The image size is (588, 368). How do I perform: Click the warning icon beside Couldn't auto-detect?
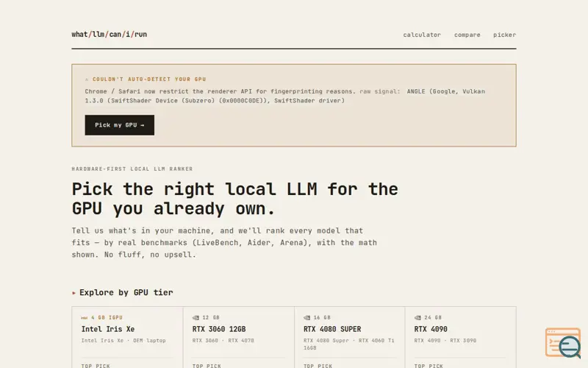[x=87, y=79]
